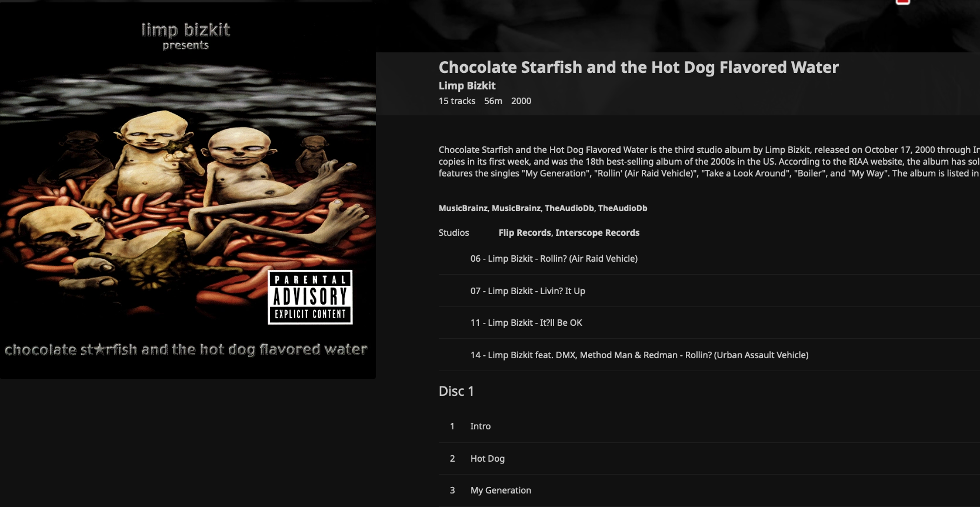Open the first TheAudioDb external link

(569, 208)
